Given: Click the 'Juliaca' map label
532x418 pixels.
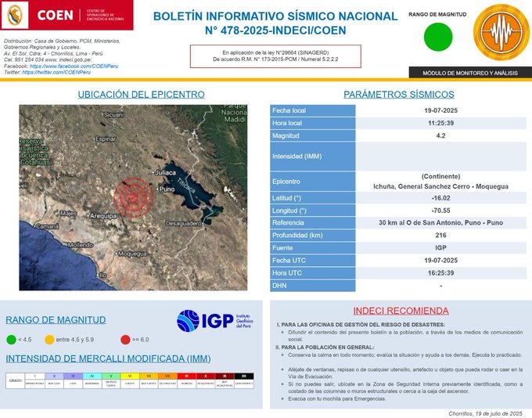Looking at the screenshot, I should coord(165,173).
